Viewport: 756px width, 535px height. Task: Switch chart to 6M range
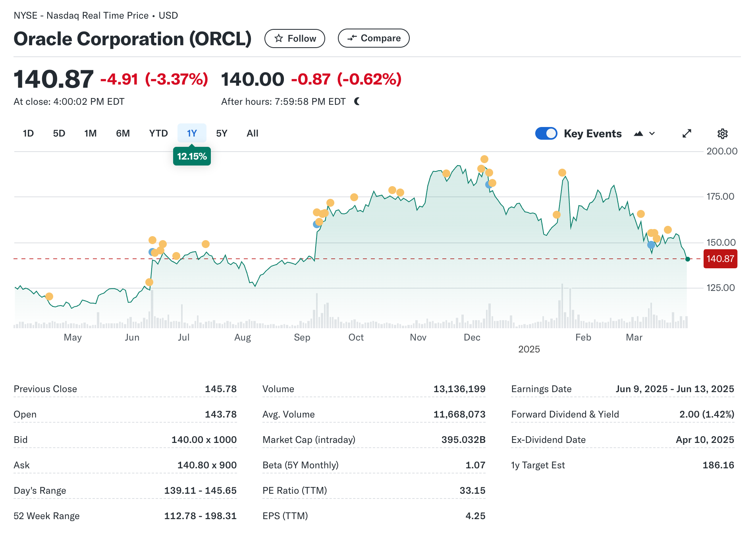(x=123, y=133)
